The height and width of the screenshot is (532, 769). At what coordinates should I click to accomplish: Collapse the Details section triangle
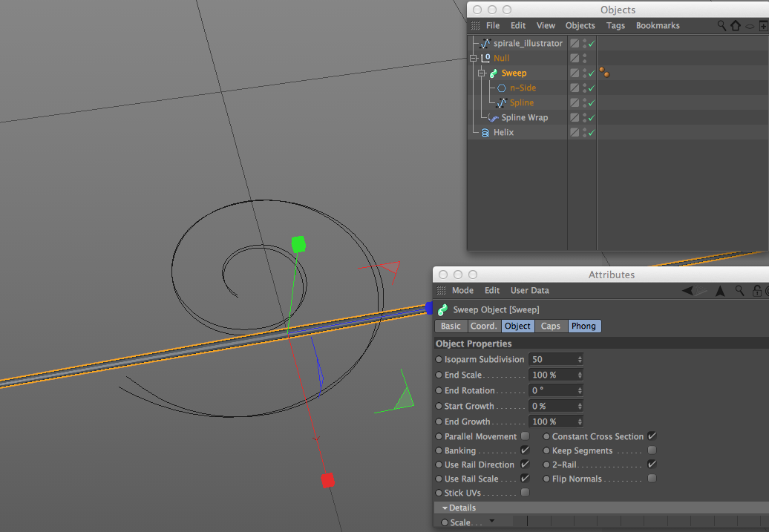pyautogui.click(x=445, y=508)
